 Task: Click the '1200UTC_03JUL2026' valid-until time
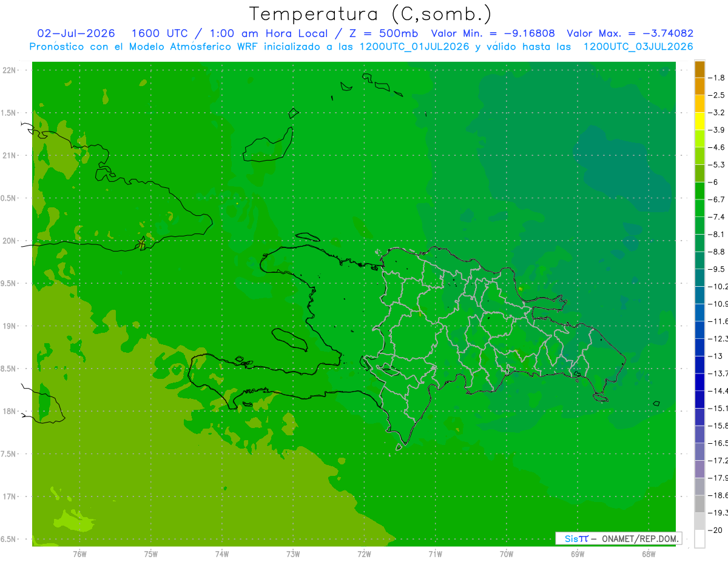(x=638, y=47)
